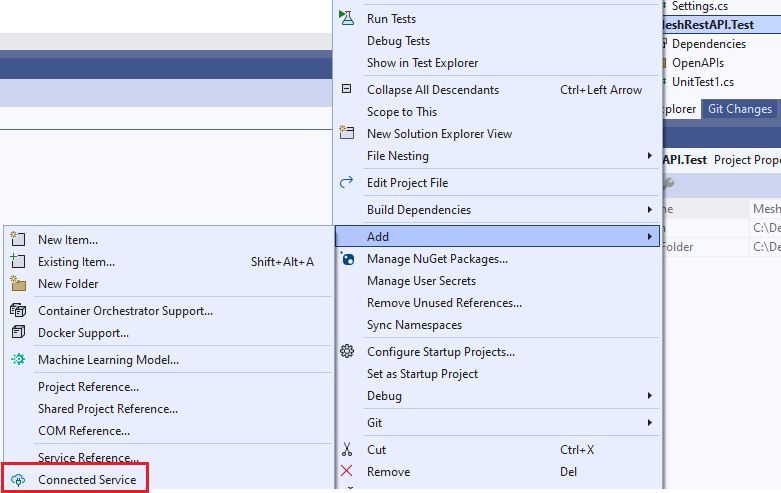Select Scope to This
Image resolution: width=781 pixels, height=493 pixels.
(401, 112)
